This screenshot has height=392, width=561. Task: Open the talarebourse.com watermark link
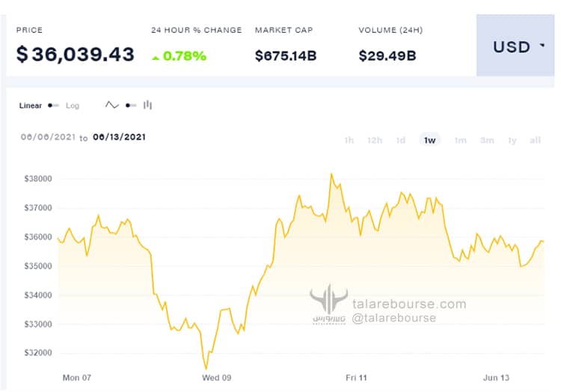[x=409, y=304]
